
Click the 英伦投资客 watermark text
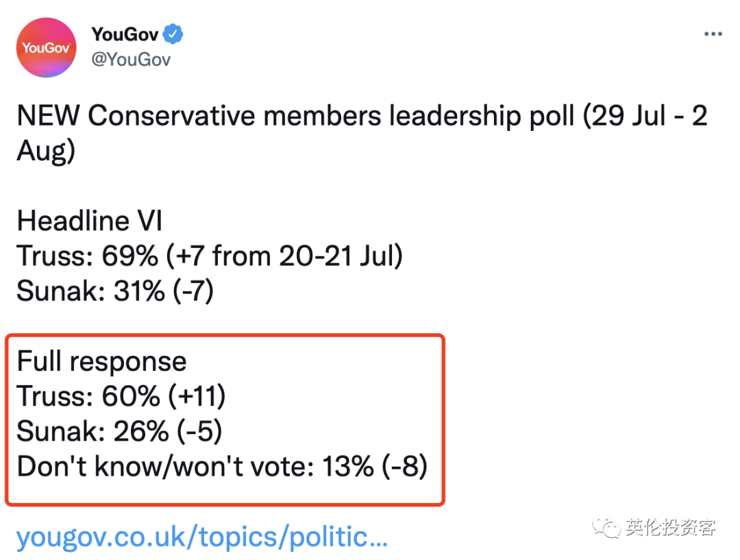coord(671,527)
